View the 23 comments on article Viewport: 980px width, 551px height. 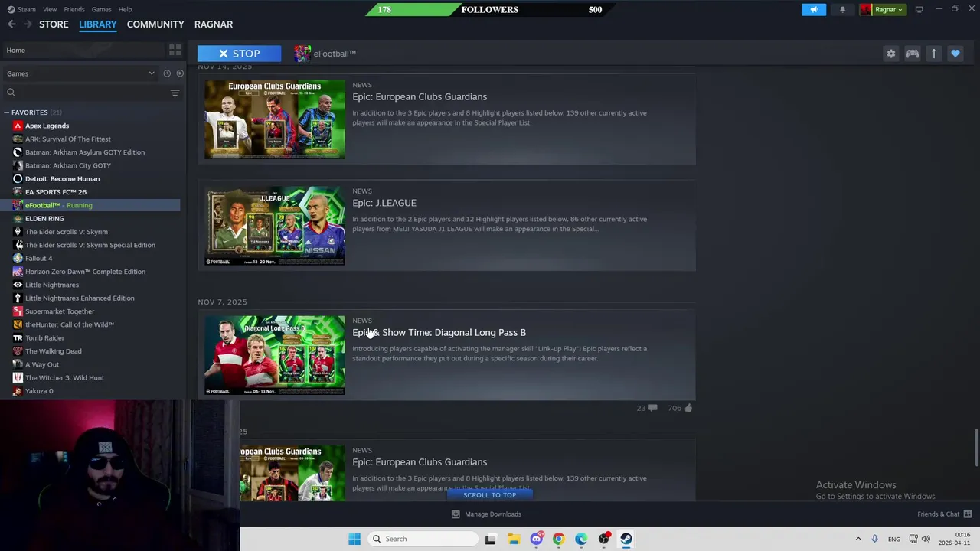tap(647, 408)
